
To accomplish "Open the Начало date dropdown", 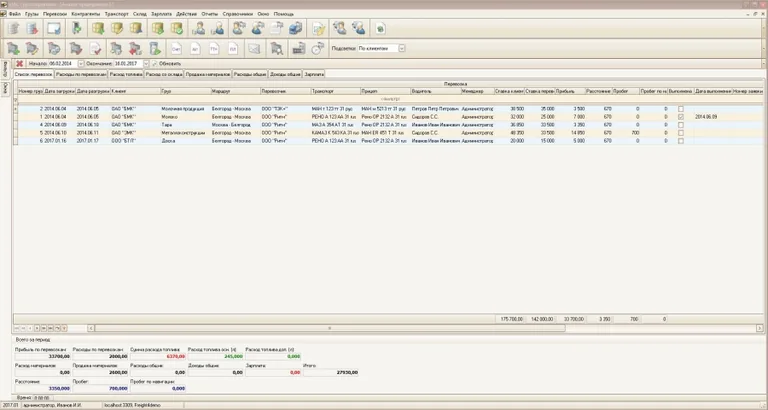I will pos(80,63).
